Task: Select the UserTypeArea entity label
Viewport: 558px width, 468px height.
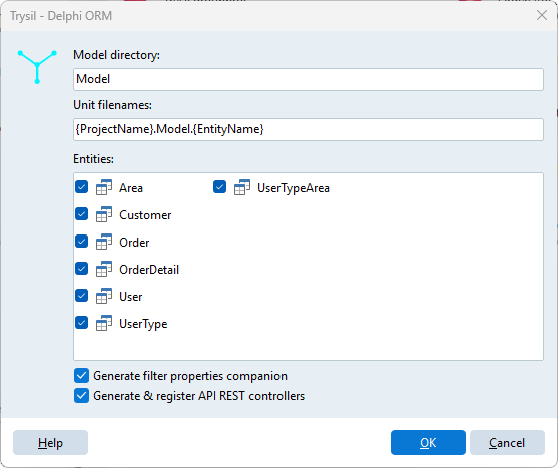Action: coord(293,188)
